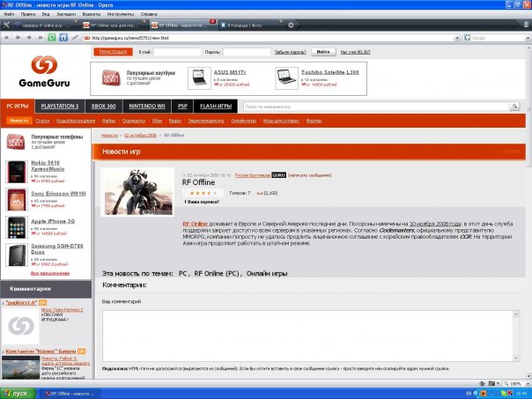
Task: Open address bar history dropdown
Action: 457,38
